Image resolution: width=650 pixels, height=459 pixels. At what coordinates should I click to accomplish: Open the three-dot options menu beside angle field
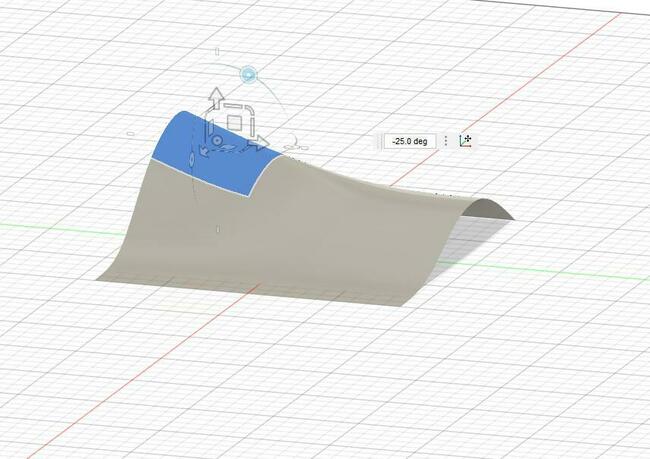click(446, 141)
